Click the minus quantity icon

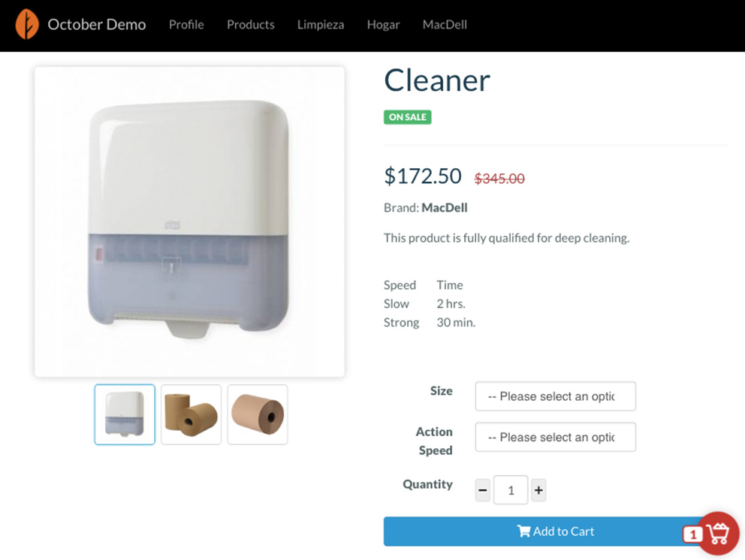[x=483, y=489]
